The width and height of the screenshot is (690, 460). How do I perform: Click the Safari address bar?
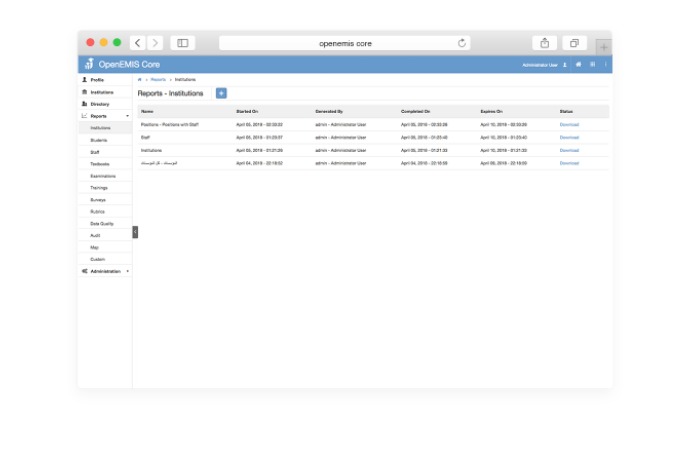tap(345, 43)
